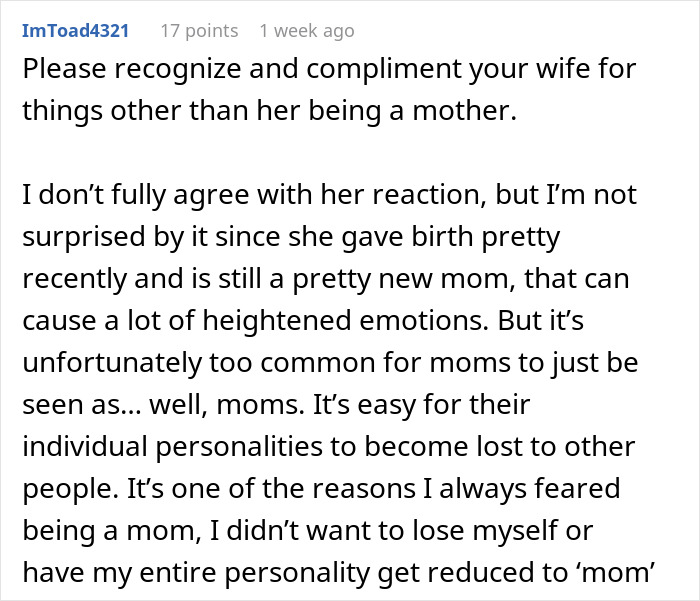Click the line starting "recently and is still"
Viewport: 700px width, 601px height.
[x=324, y=280]
